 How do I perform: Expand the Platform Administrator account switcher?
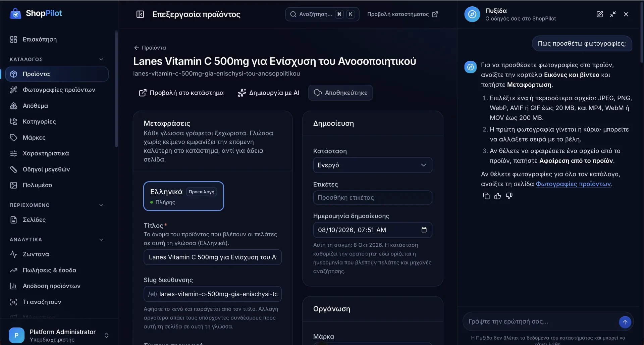coord(106,335)
